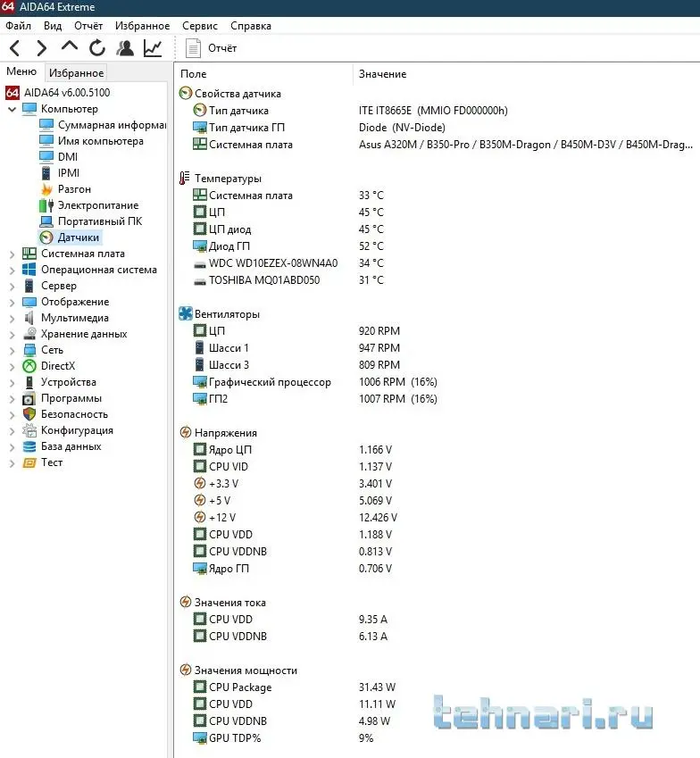This screenshot has height=758, width=700.
Task: Click the Поле column header
Action: [194, 74]
